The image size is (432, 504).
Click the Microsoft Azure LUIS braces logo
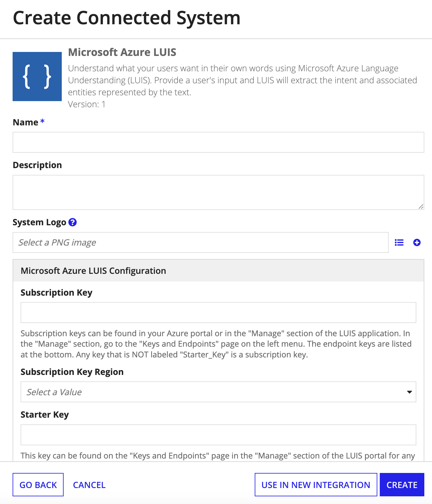pos(37,77)
